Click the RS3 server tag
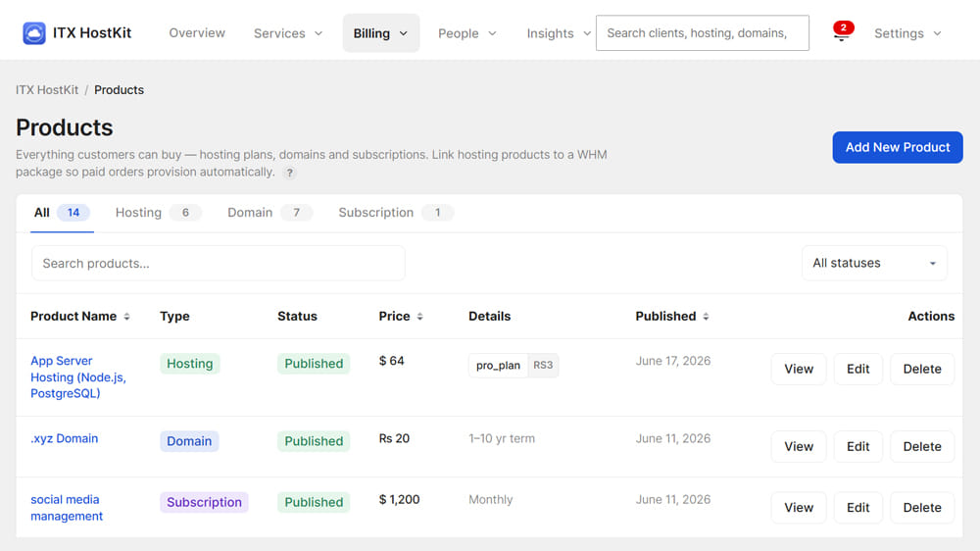The width and height of the screenshot is (980, 551). click(x=543, y=366)
